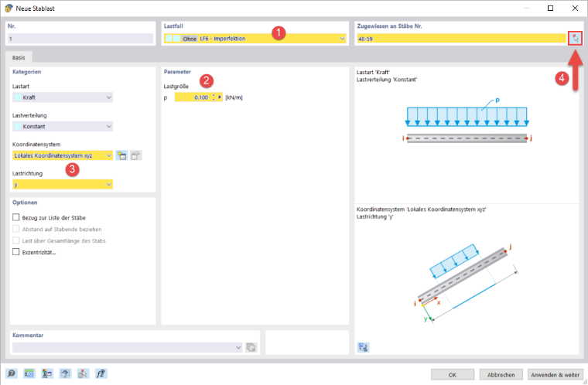
Task: Click the Lastgröße p value field
Action: (x=193, y=97)
